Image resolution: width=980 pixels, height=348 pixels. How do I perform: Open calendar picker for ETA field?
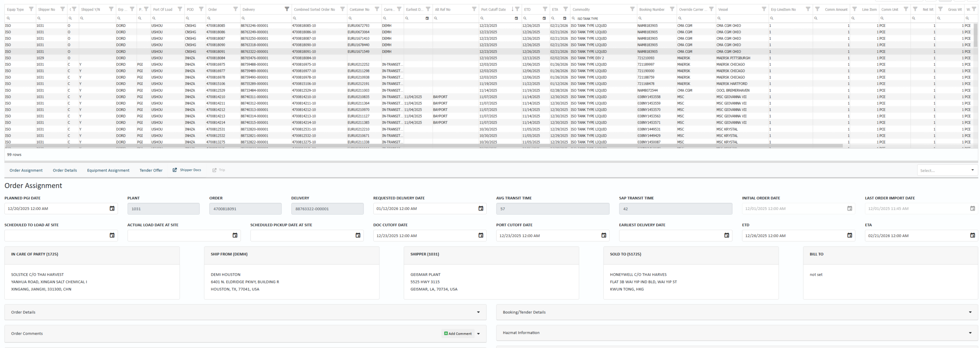click(972, 235)
